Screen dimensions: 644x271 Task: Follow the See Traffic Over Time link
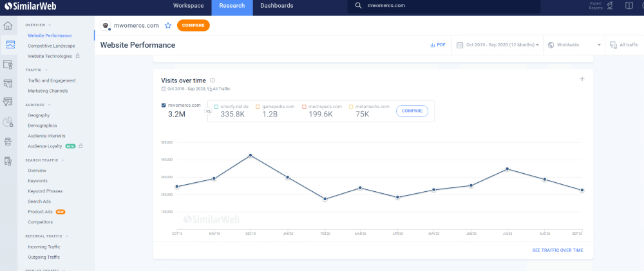(558, 250)
